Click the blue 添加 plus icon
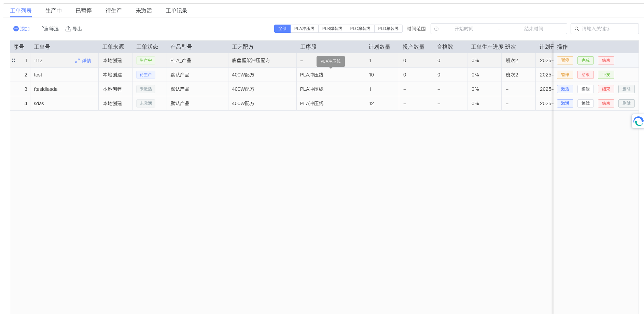644x314 pixels. (x=15, y=29)
